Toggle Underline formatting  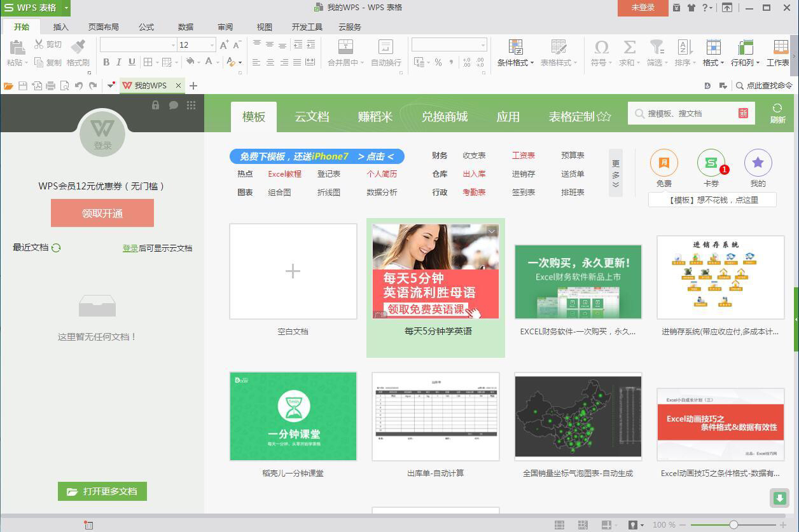click(x=132, y=62)
